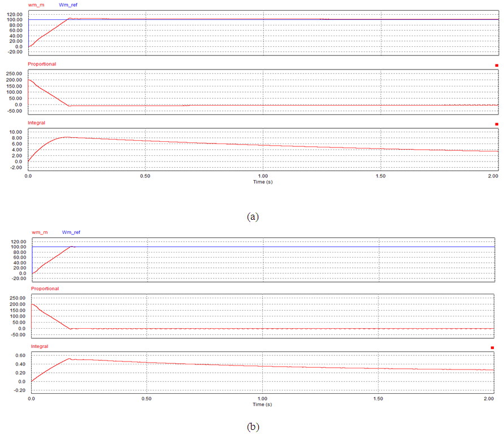Click the Time (s) axis title in figure (a)
Screen dimensions: 504x435
pyautogui.click(x=262, y=182)
